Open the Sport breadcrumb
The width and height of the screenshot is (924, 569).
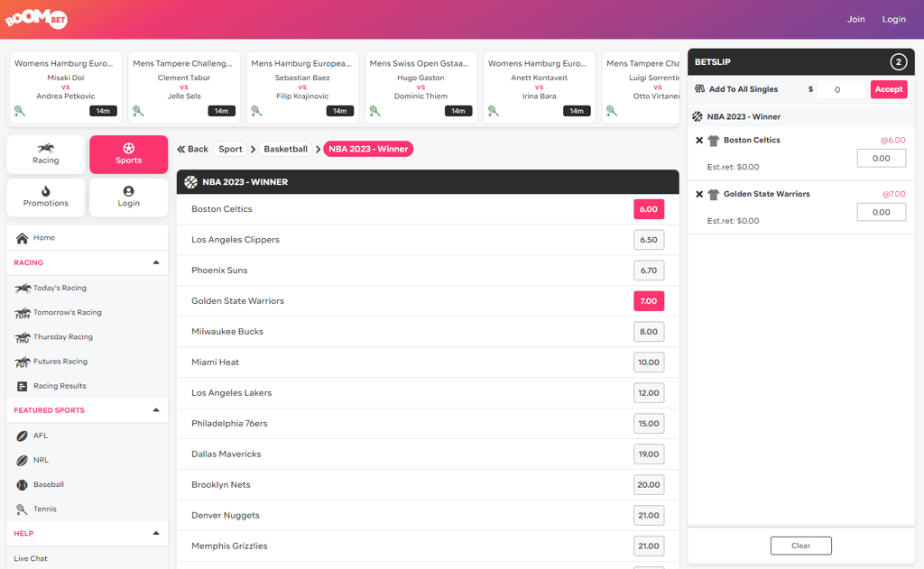point(230,149)
